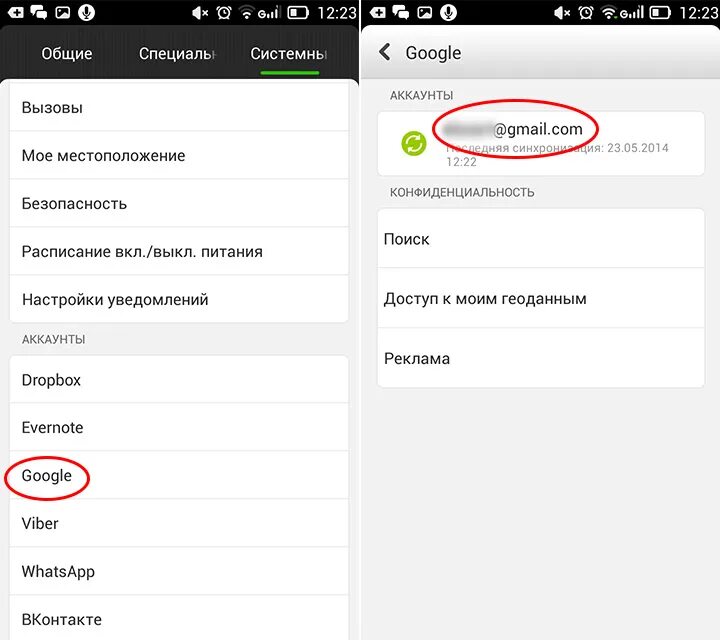This screenshot has height=640, width=720.
Task: Open the Безопасность menu item
Action: click(179, 203)
